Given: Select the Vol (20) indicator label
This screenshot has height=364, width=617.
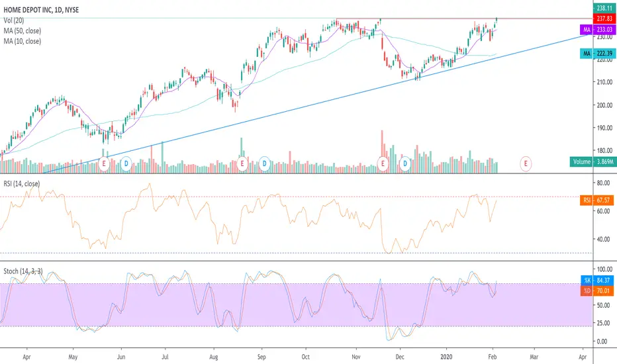Looking at the screenshot, I should click(x=14, y=21).
